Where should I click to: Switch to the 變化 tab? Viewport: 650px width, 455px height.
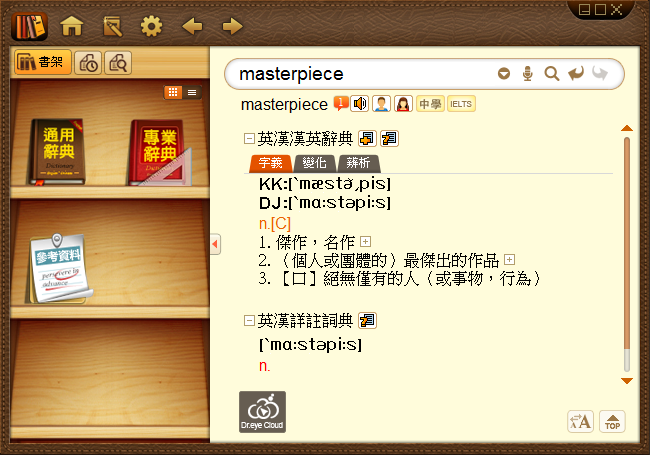314,163
